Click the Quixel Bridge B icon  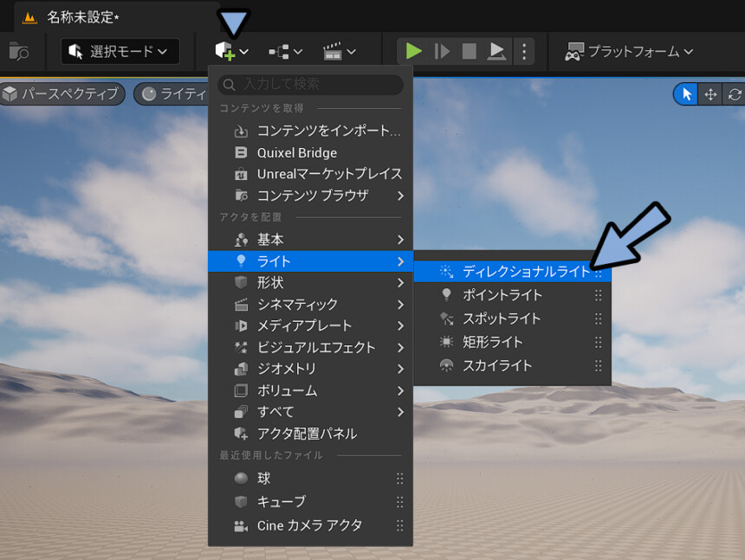241,152
